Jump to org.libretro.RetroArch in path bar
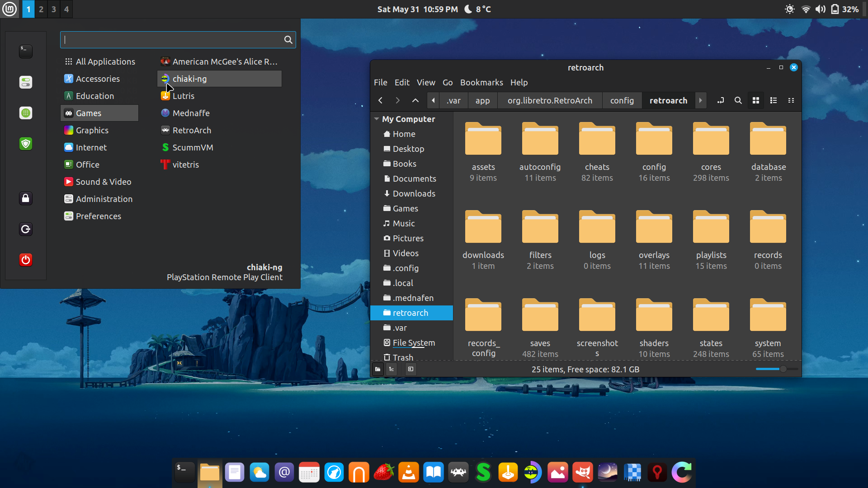 [x=550, y=100]
